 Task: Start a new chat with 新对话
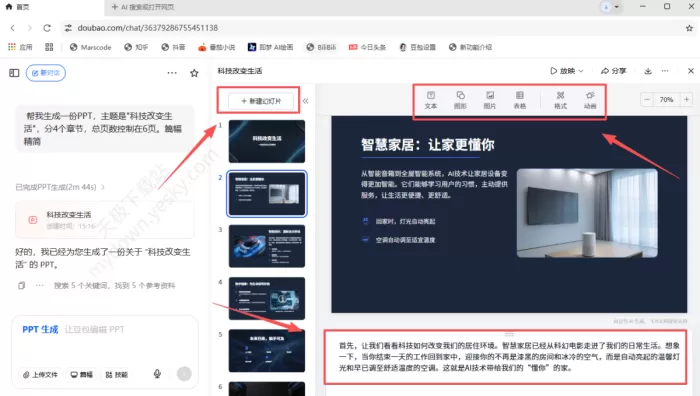[x=46, y=73]
